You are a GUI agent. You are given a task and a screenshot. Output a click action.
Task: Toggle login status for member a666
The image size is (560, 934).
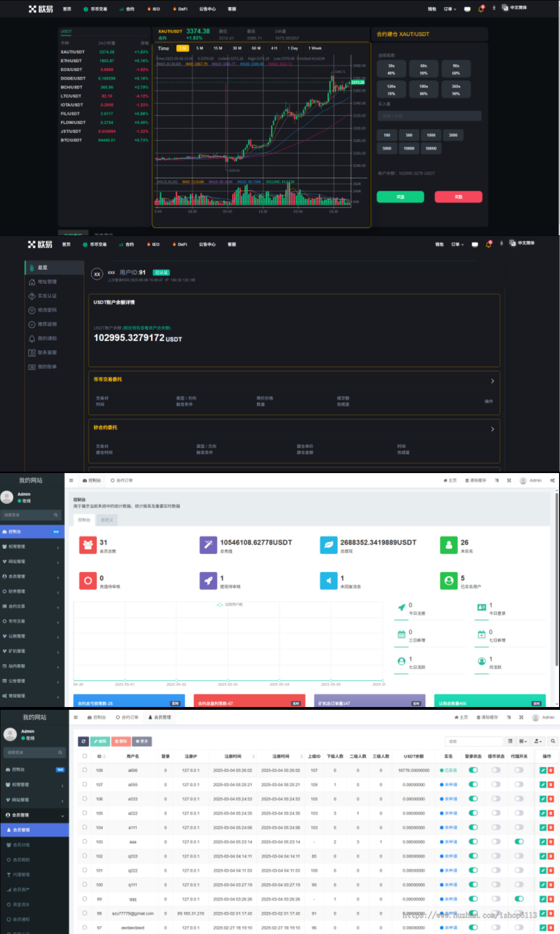click(x=473, y=770)
